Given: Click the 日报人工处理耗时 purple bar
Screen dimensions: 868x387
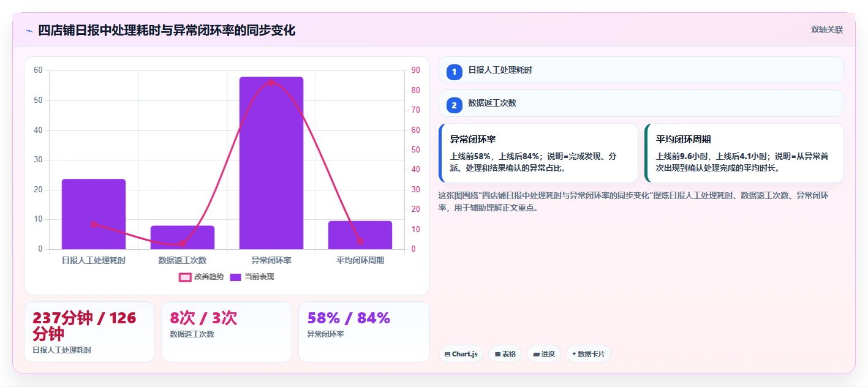Looking at the screenshot, I should point(94,214).
